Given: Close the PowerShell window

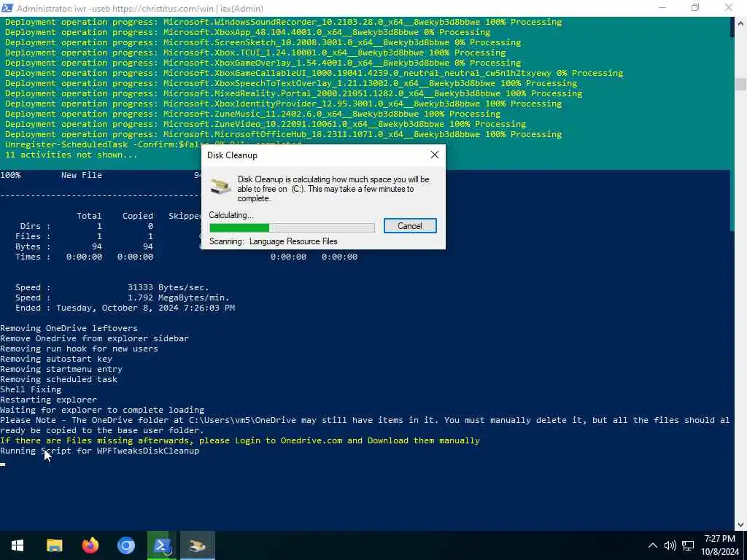Looking at the screenshot, I should click(x=729, y=8).
